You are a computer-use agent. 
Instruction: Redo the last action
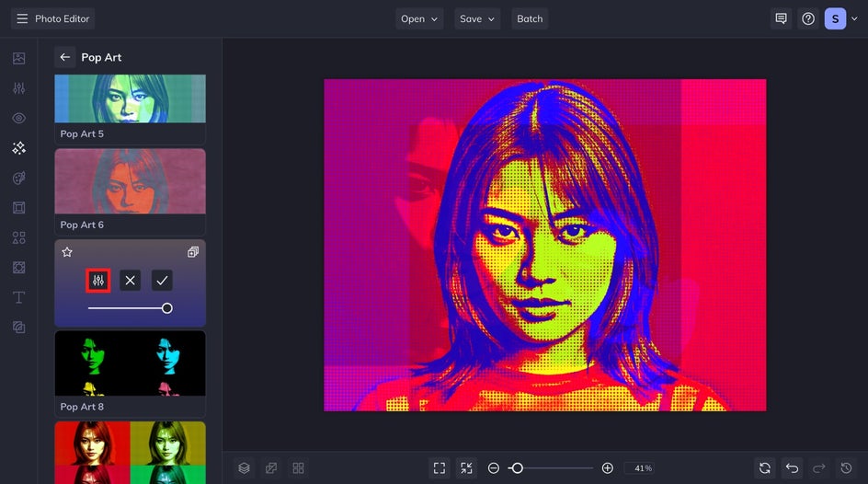(819, 468)
